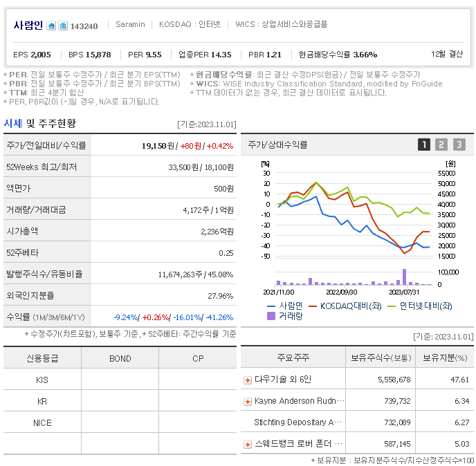Click the purple 거래량 legend square
The image size is (476, 466).
point(271,316)
